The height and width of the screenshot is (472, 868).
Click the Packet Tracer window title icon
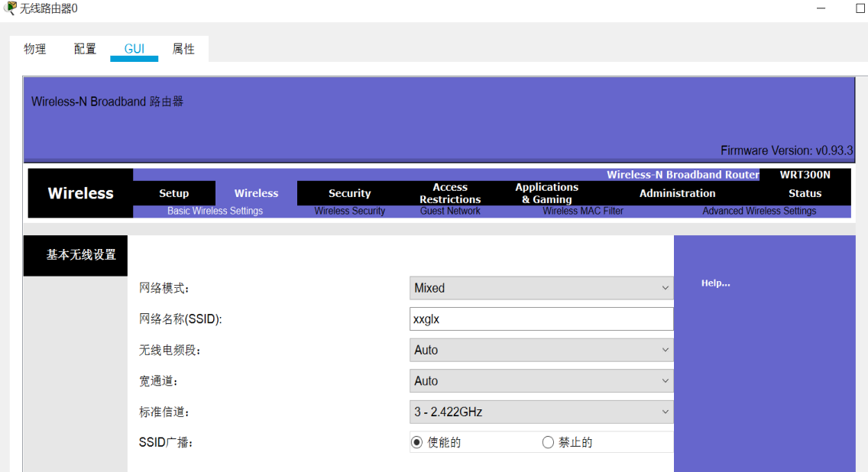[9, 8]
